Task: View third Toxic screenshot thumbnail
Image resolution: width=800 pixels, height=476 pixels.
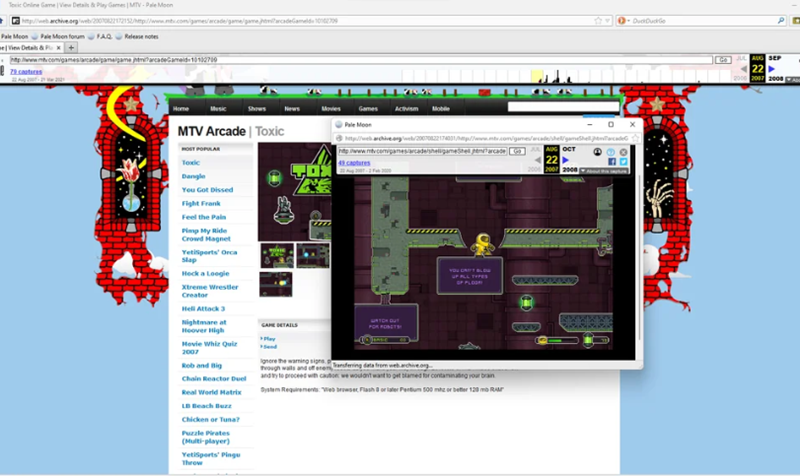Action: point(276,284)
